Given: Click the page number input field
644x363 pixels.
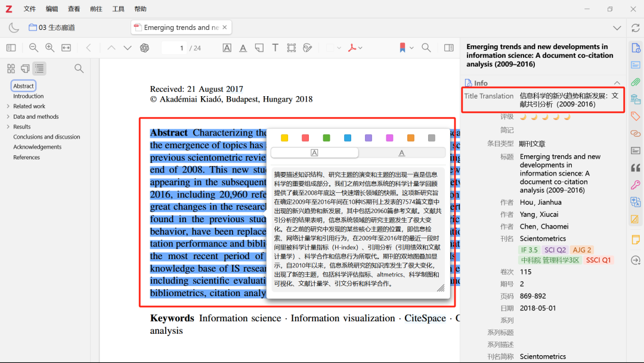Looking at the screenshot, I should coord(181,48).
